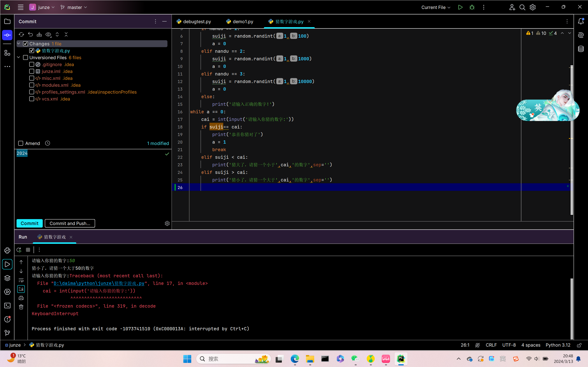
Task: Check the Unversioned Files checkbox
Action: pyautogui.click(x=25, y=58)
